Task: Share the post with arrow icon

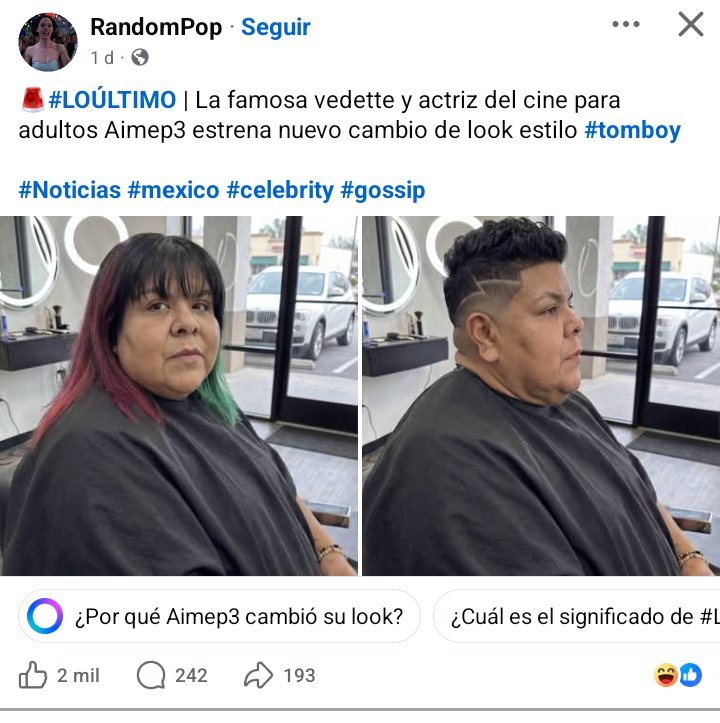Action: pyautogui.click(x=258, y=675)
